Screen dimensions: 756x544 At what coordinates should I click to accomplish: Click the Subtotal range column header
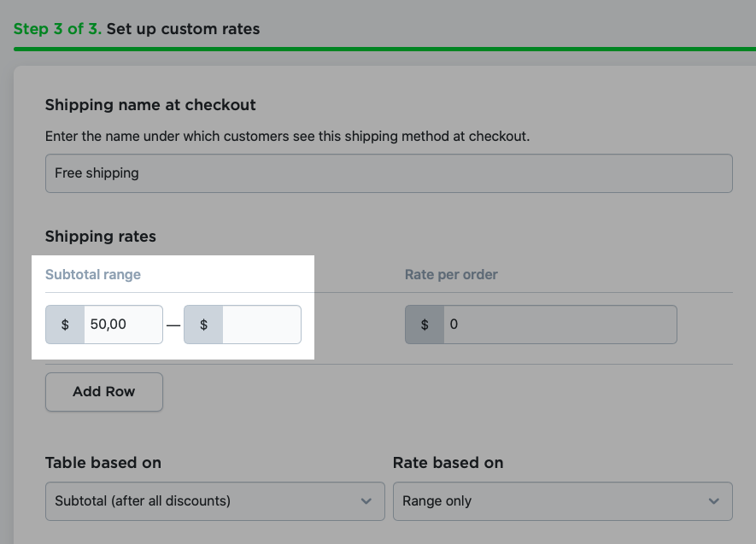tap(93, 275)
